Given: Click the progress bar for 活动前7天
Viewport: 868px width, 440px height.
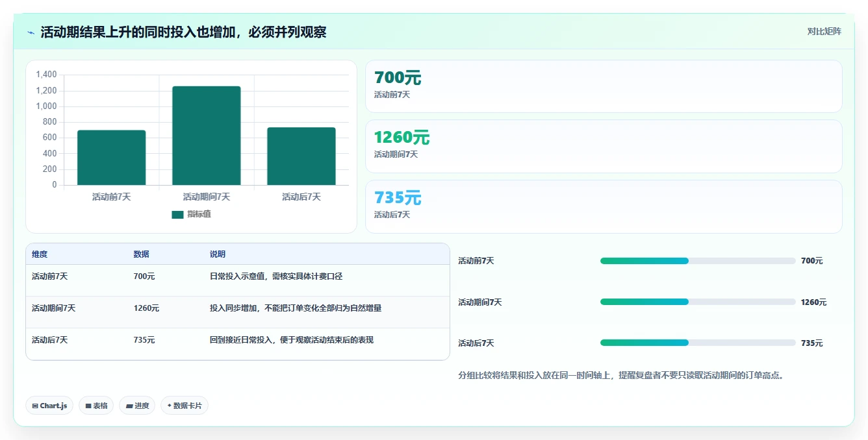Looking at the screenshot, I should tap(698, 261).
